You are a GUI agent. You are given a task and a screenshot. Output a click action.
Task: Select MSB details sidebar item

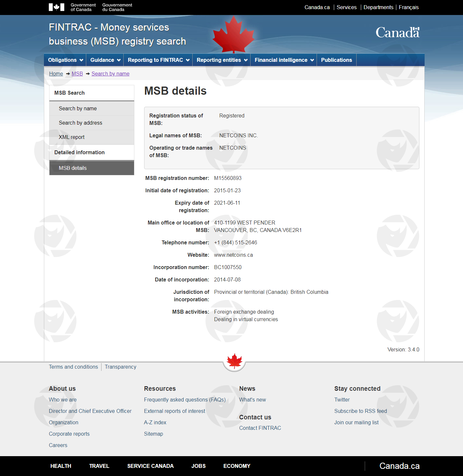coord(73,168)
